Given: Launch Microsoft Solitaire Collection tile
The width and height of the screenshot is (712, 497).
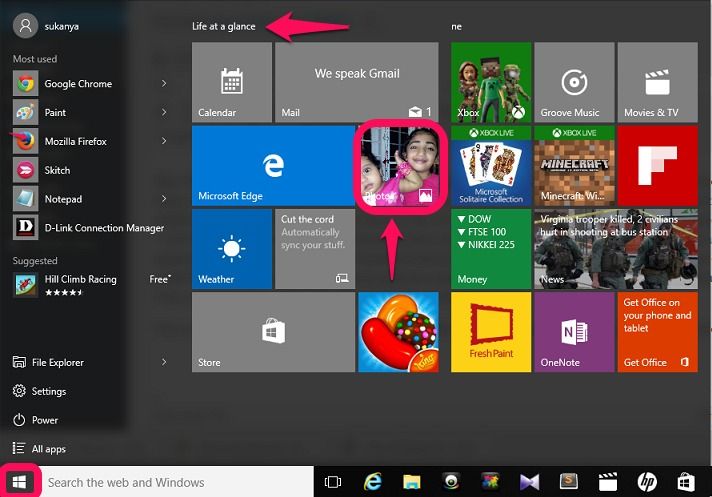Looking at the screenshot, I should [x=491, y=166].
